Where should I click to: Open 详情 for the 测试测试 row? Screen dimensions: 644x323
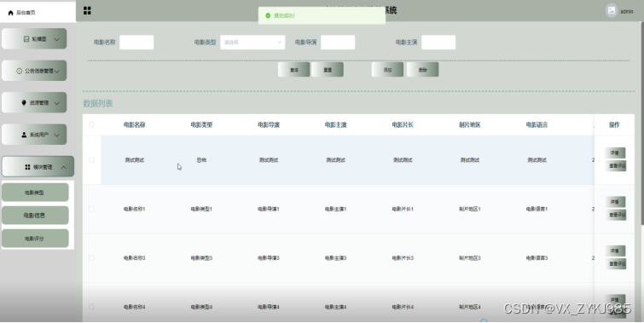pos(615,153)
